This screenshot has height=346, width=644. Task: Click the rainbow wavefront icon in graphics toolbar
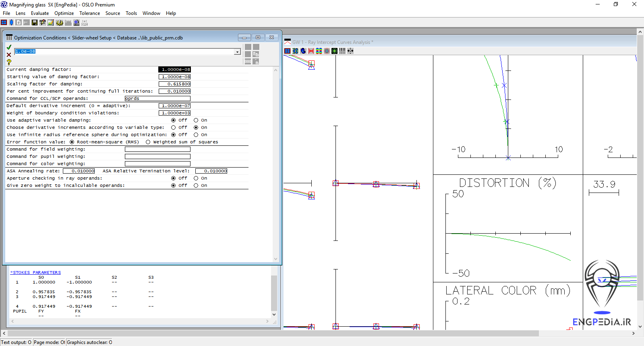[x=319, y=51]
